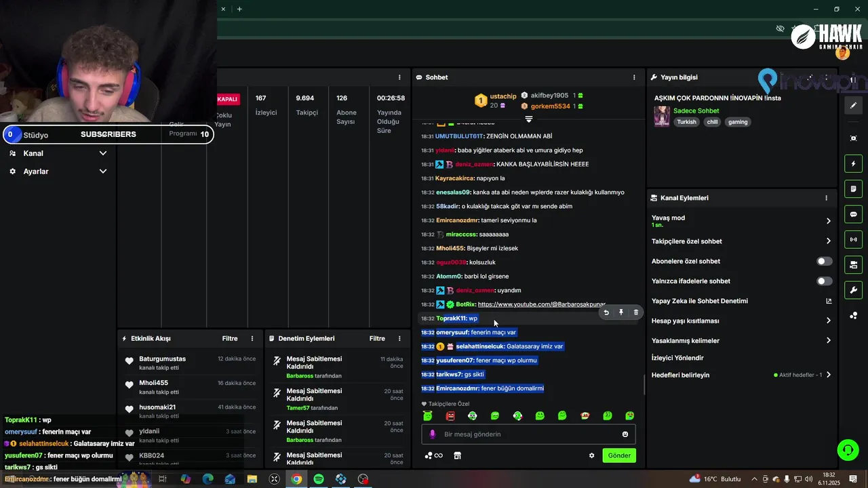Send message with Gönder button

[x=619, y=455]
